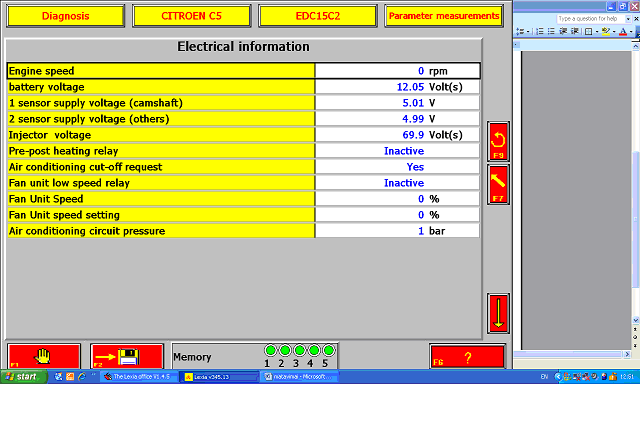Select memory indicator 2
This screenshot has height=434, width=640.
pos(285,350)
